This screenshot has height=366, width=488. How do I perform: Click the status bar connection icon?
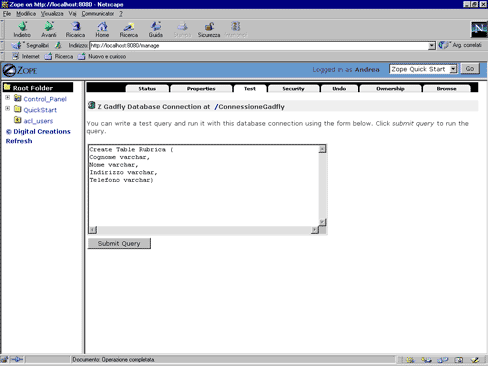[17, 359]
